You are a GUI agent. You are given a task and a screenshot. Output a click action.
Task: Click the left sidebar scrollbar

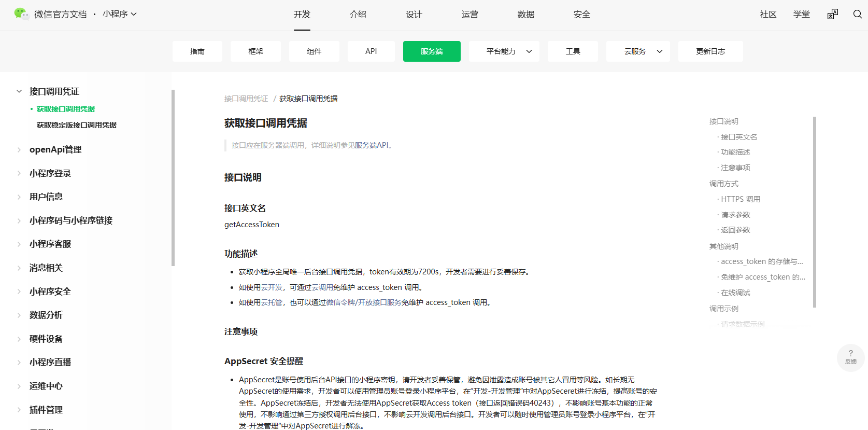tap(173, 178)
